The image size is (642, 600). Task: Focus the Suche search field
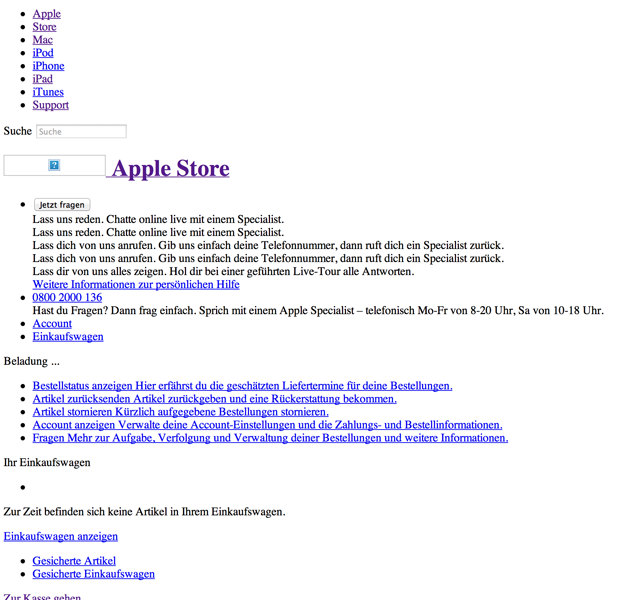[81, 131]
